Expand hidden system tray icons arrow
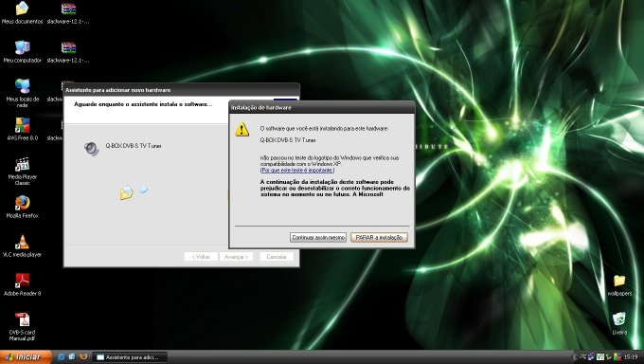 pyautogui.click(x=575, y=357)
